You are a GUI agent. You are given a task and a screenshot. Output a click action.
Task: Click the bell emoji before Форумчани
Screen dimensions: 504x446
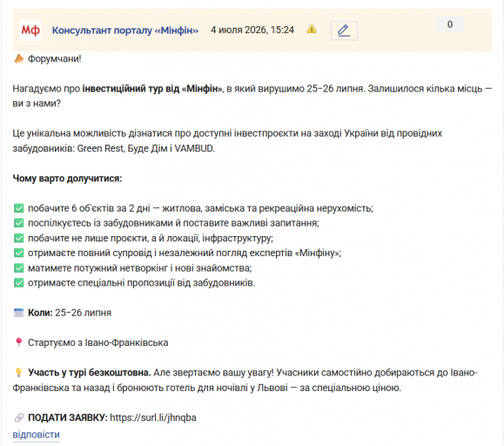click(18, 59)
